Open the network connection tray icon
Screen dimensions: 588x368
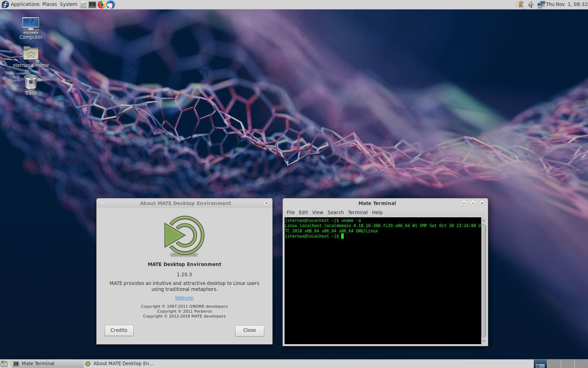pyautogui.click(x=541, y=4)
